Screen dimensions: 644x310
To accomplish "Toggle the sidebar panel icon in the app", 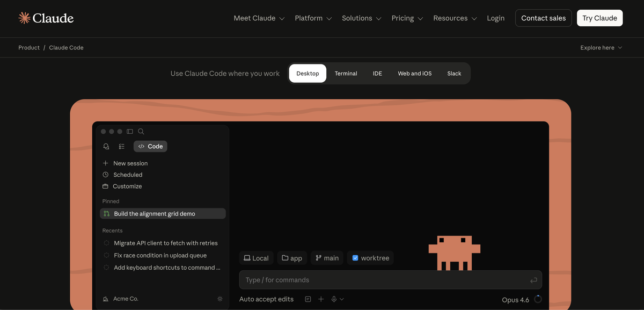I will point(130,131).
